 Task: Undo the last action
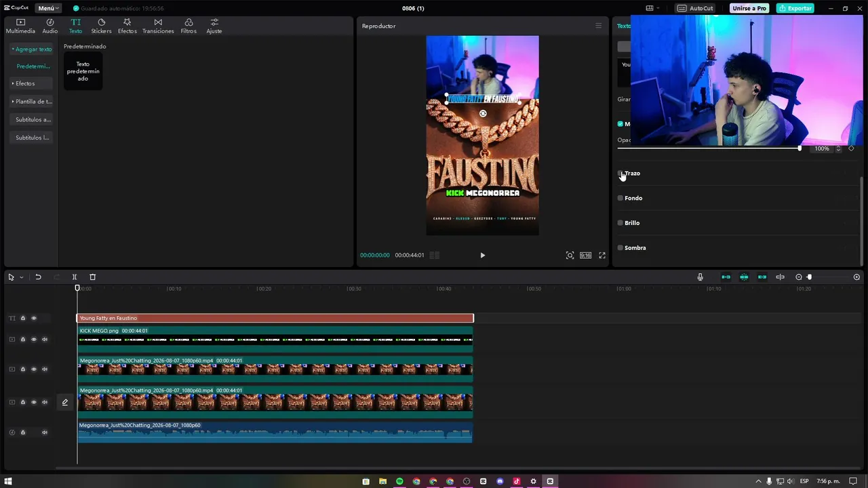[38, 277]
